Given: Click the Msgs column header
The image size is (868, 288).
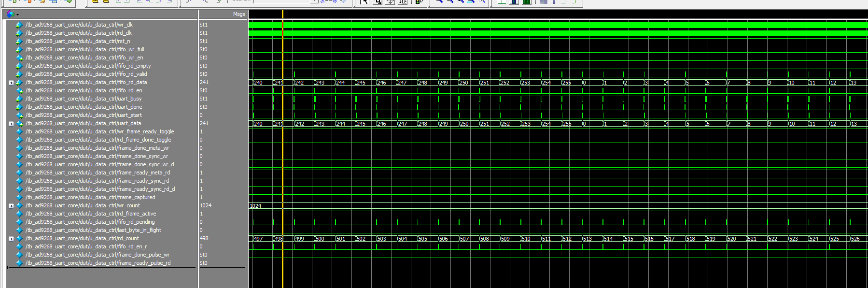Looking at the screenshot, I should [239, 14].
